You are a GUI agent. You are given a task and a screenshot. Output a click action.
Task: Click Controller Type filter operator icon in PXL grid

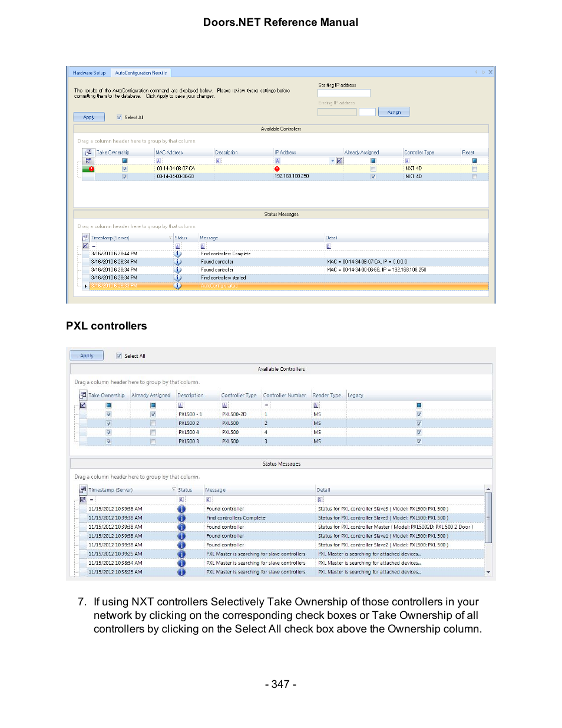(x=224, y=405)
